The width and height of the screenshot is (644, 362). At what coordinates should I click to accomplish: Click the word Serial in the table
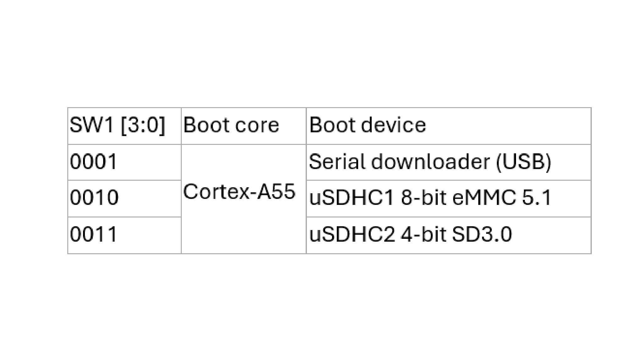pyautogui.click(x=337, y=162)
